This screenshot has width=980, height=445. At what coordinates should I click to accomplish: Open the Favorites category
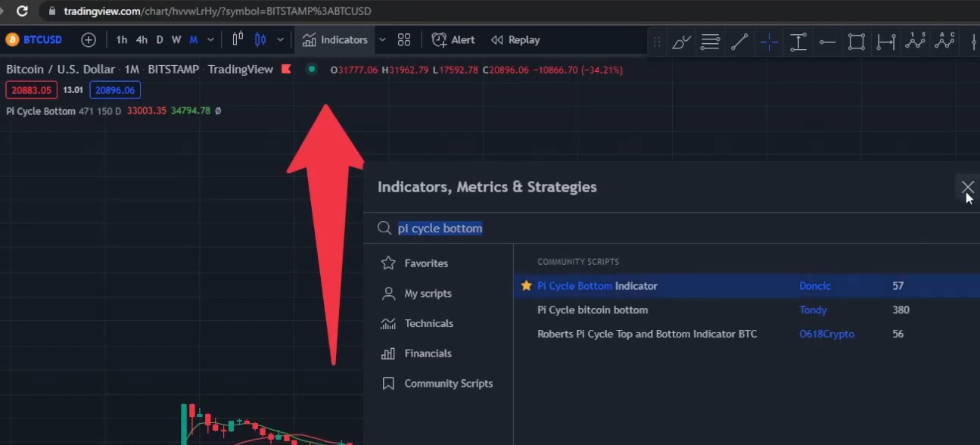coord(415,263)
